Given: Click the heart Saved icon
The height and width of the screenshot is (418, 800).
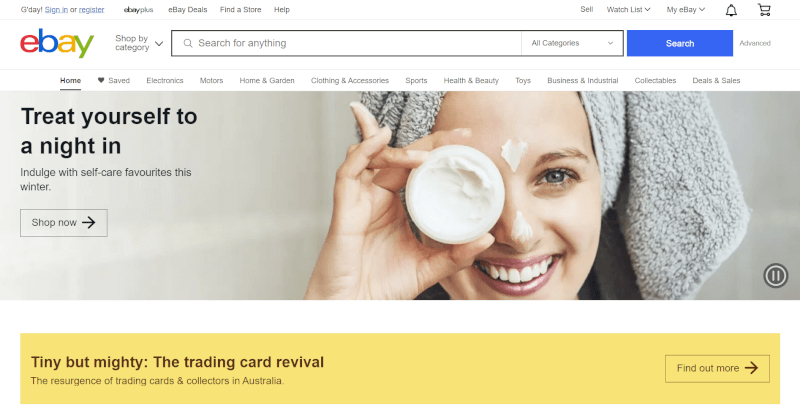Looking at the screenshot, I should (101, 80).
